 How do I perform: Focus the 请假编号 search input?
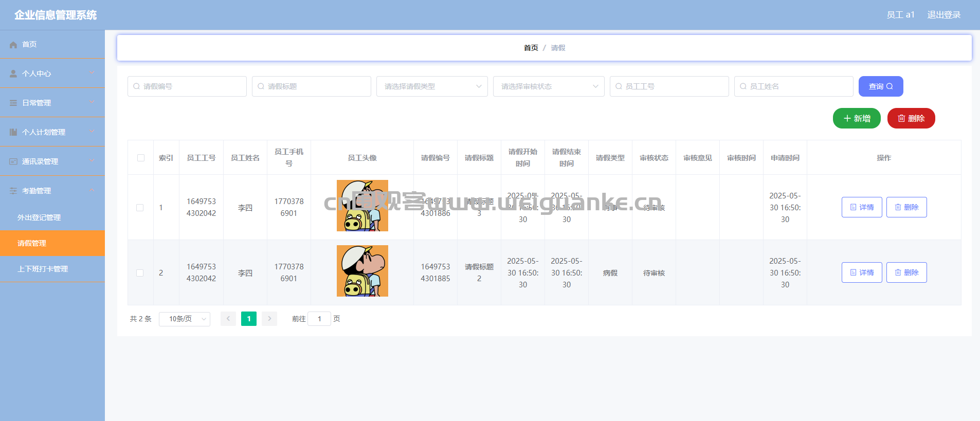pyautogui.click(x=187, y=86)
